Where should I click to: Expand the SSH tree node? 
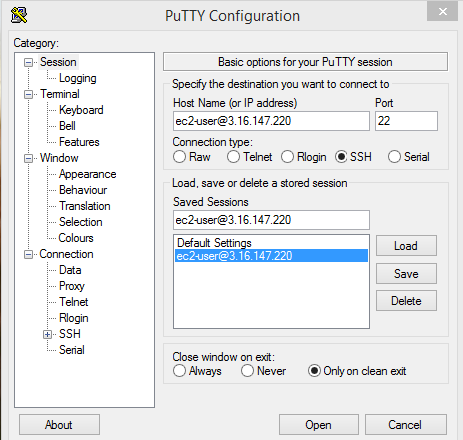click(48, 334)
